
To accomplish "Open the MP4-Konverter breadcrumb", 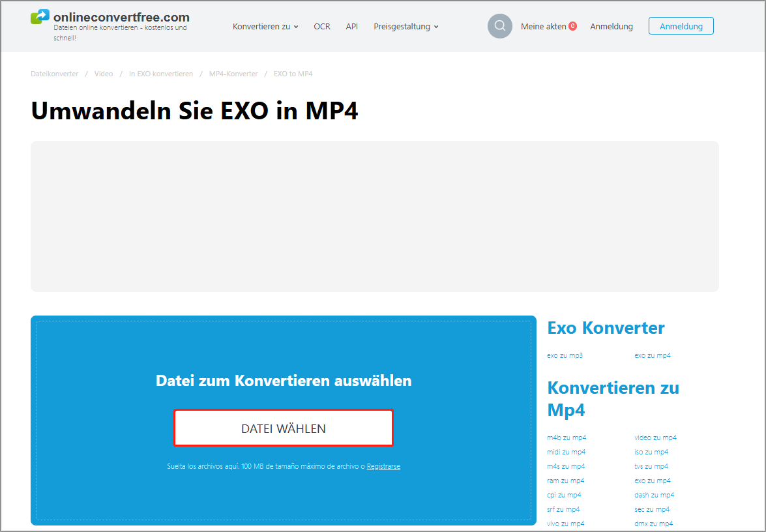I will tap(233, 74).
